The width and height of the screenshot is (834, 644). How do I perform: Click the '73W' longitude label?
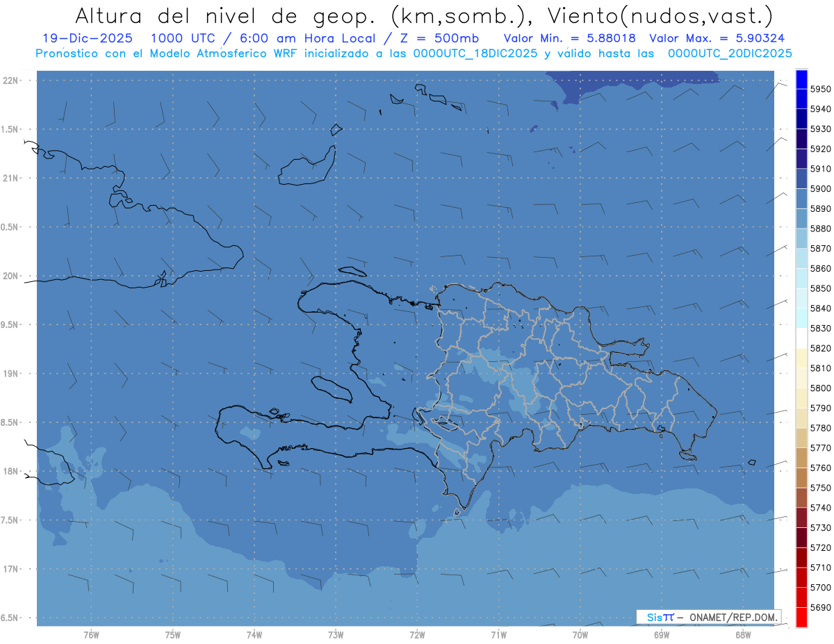(x=336, y=634)
